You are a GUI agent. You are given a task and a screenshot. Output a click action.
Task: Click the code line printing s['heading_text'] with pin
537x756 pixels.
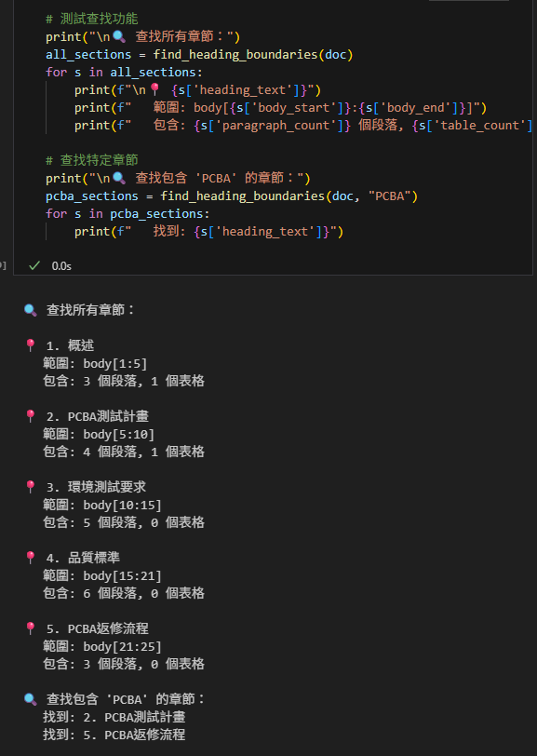(197, 89)
